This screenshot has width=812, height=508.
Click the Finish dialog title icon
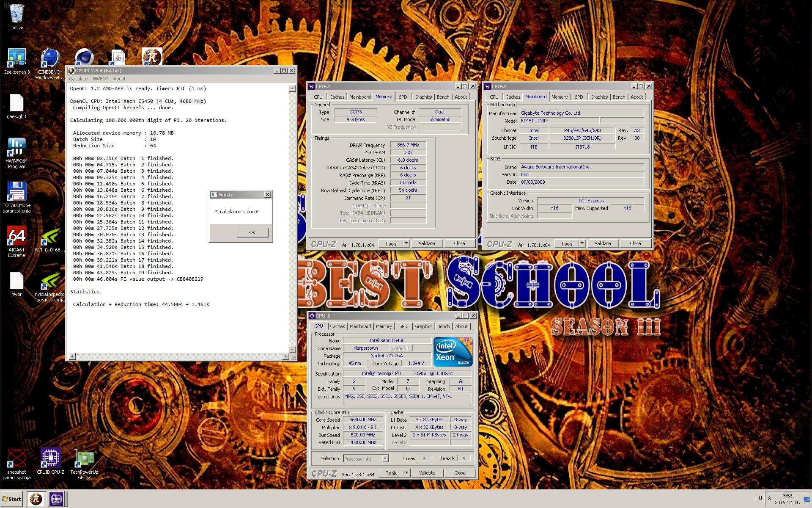pyautogui.click(x=214, y=195)
